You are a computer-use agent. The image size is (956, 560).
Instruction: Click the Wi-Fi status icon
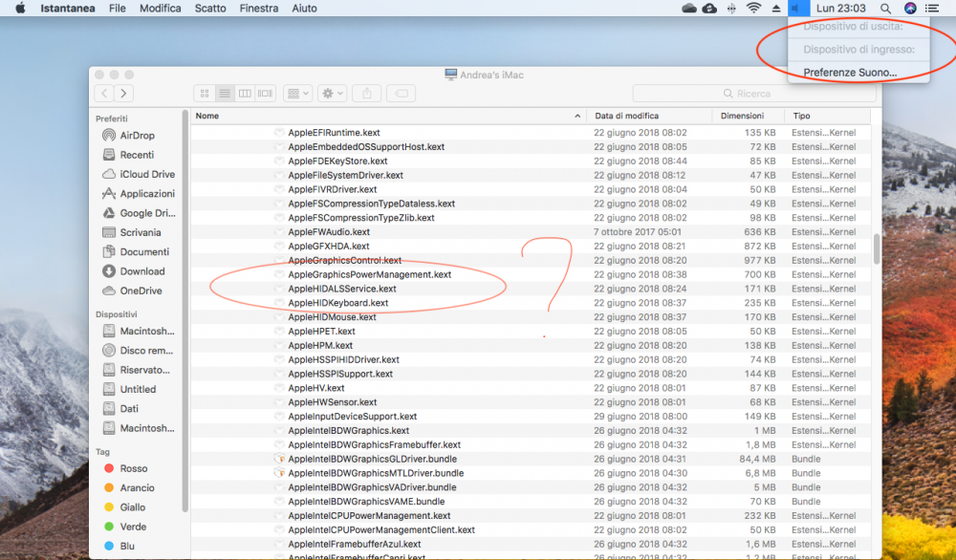754,8
